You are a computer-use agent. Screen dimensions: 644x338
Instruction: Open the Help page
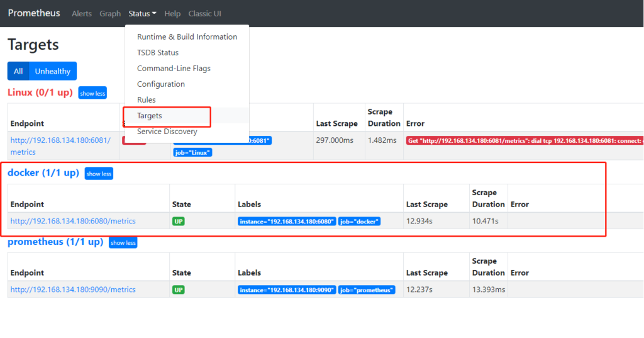tap(172, 14)
